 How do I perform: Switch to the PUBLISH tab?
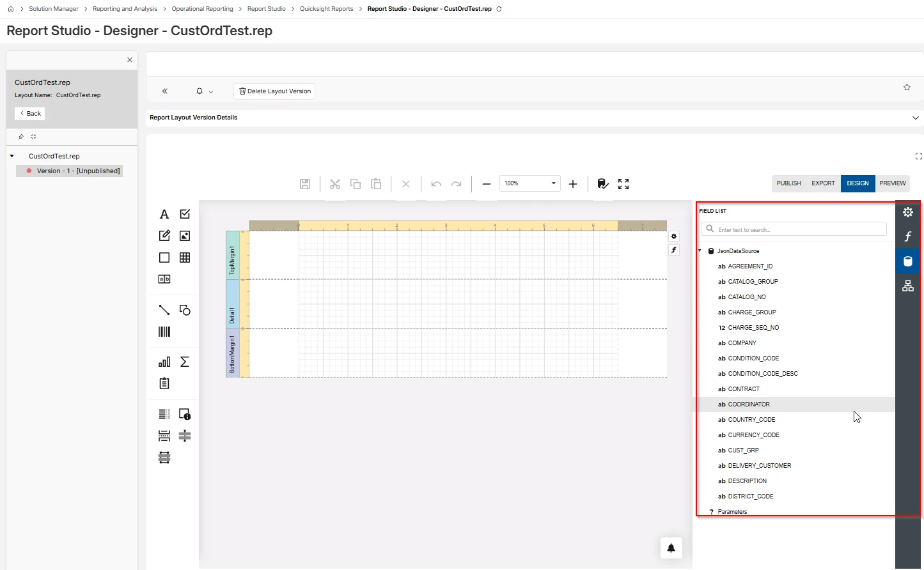click(x=788, y=183)
